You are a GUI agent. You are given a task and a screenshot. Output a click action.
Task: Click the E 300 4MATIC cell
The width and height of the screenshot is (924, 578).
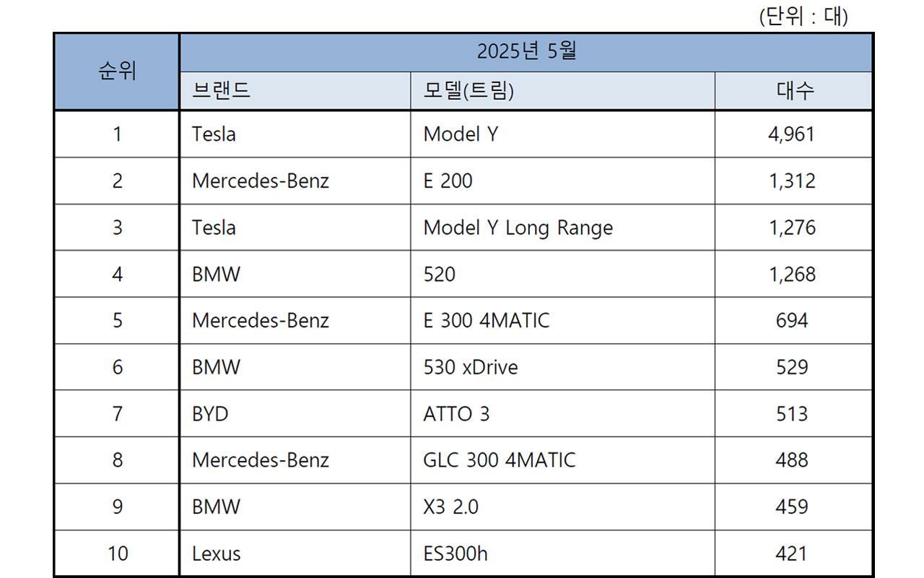[486, 321]
